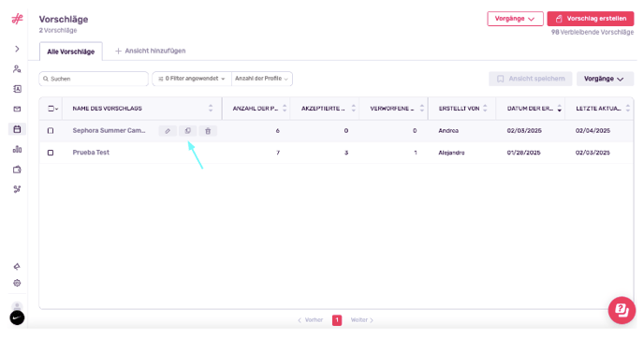Open the wallet sidebar icon

click(x=17, y=169)
